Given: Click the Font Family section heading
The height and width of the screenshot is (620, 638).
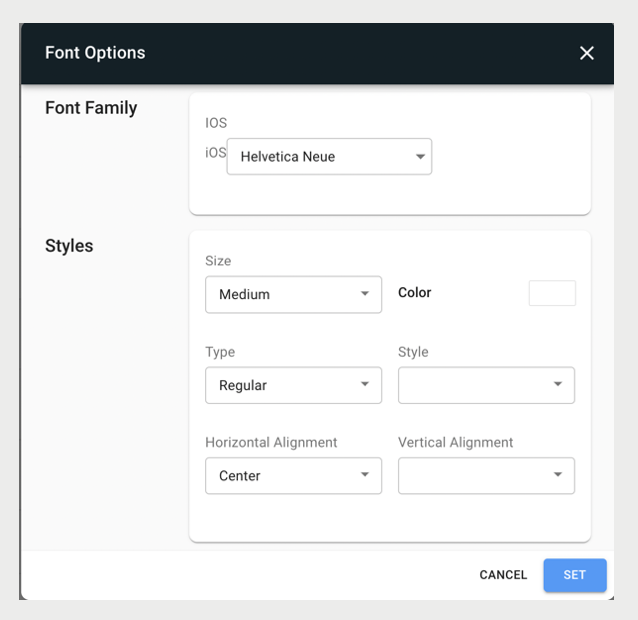Looking at the screenshot, I should pos(91,108).
